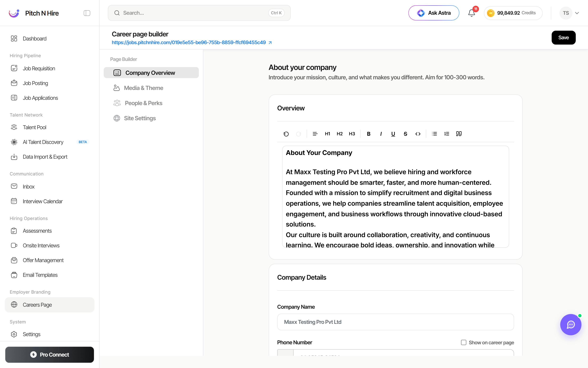The width and height of the screenshot is (588, 368).
Task: Collapse the sidebar panel icon
Action: click(x=87, y=13)
